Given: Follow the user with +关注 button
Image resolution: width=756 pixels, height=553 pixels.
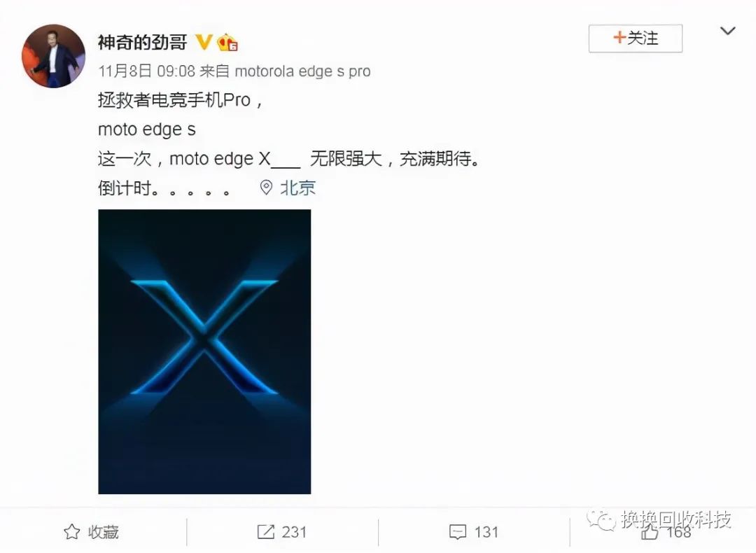Looking at the screenshot, I should (635, 38).
